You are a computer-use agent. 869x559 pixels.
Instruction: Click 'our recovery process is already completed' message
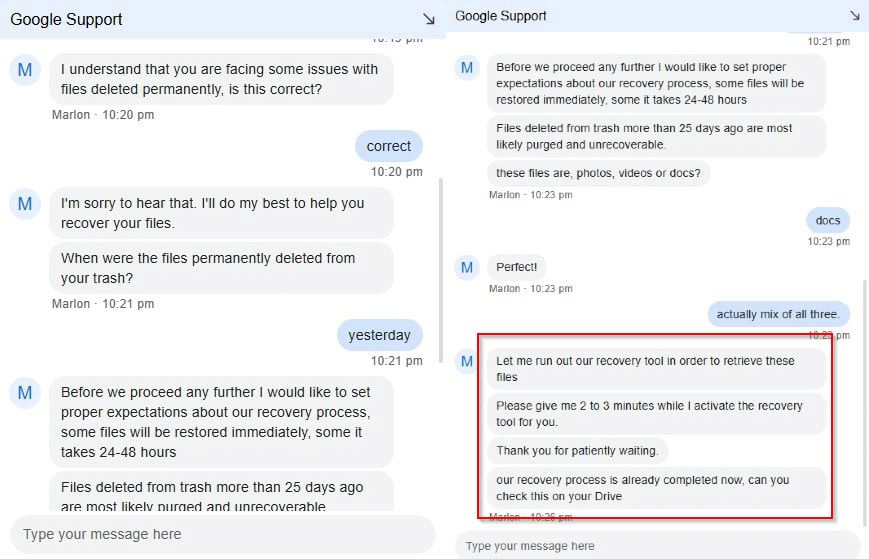pyautogui.click(x=656, y=488)
